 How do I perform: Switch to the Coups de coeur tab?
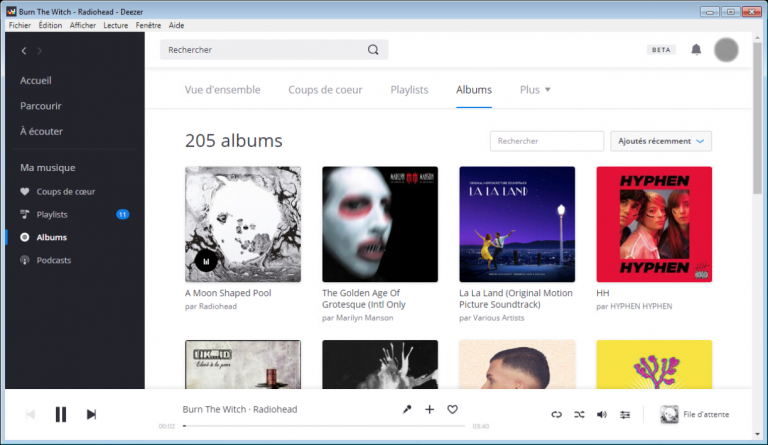[325, 90]
